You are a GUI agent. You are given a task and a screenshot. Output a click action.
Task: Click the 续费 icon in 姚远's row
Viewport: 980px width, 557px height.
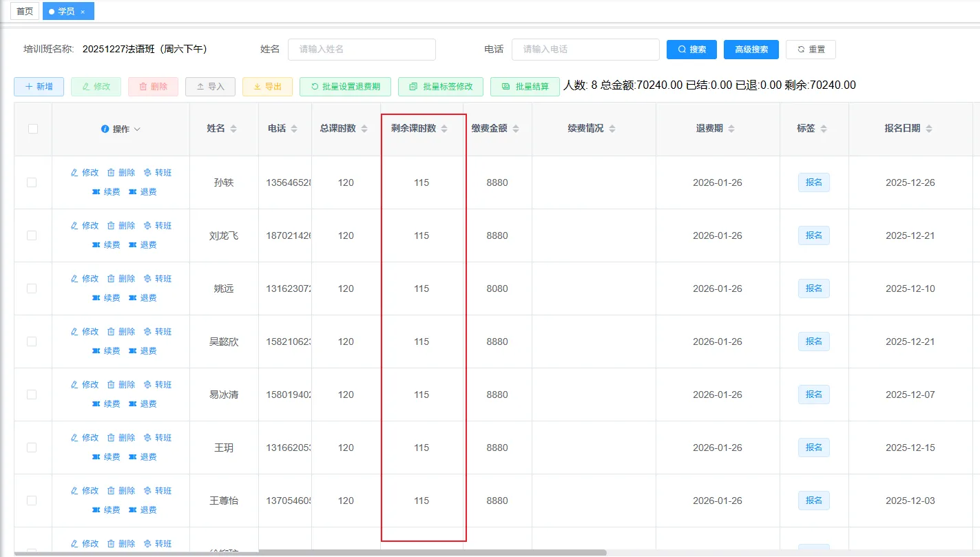(96, 298)
